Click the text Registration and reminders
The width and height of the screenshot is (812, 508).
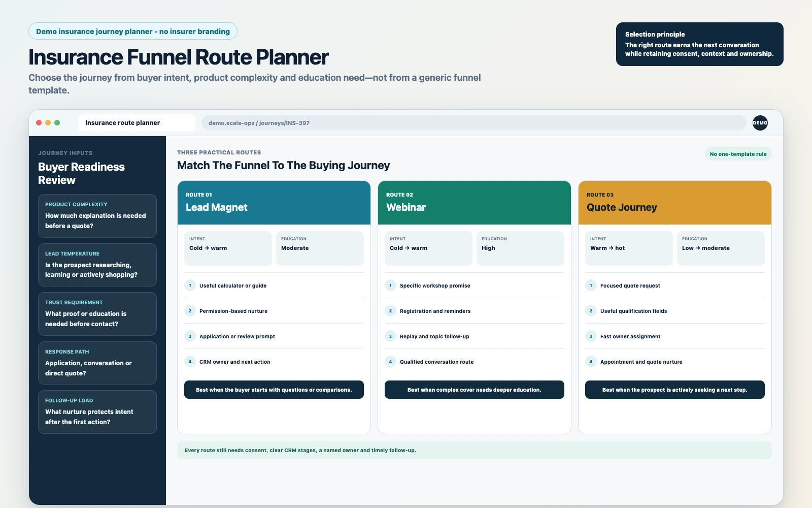(x=435, y=311)
